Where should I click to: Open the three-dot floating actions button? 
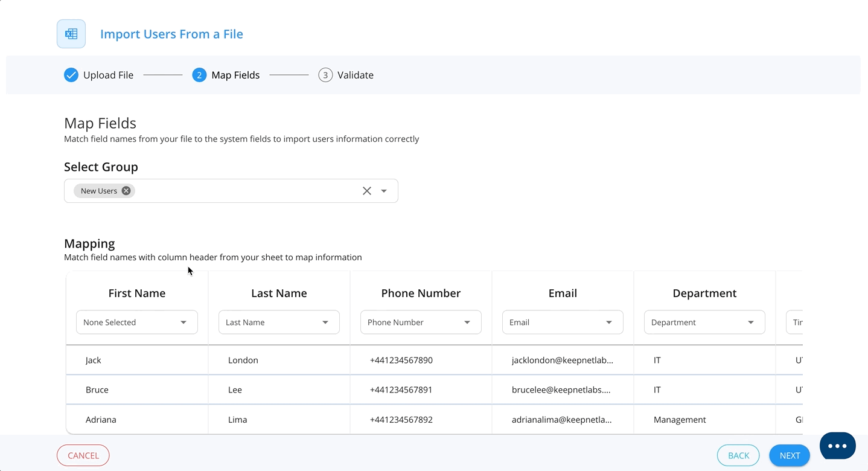coord(837,446)
